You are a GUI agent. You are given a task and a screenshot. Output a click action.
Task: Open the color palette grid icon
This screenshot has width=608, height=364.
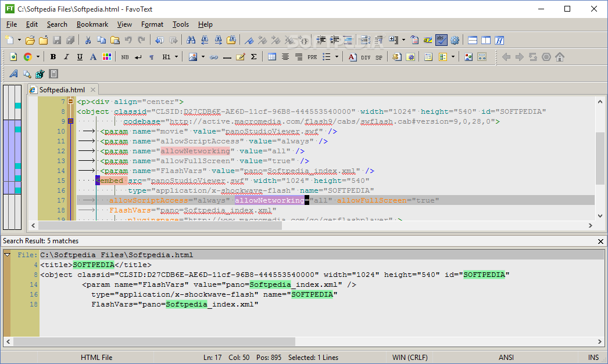[x=106, y=57]
